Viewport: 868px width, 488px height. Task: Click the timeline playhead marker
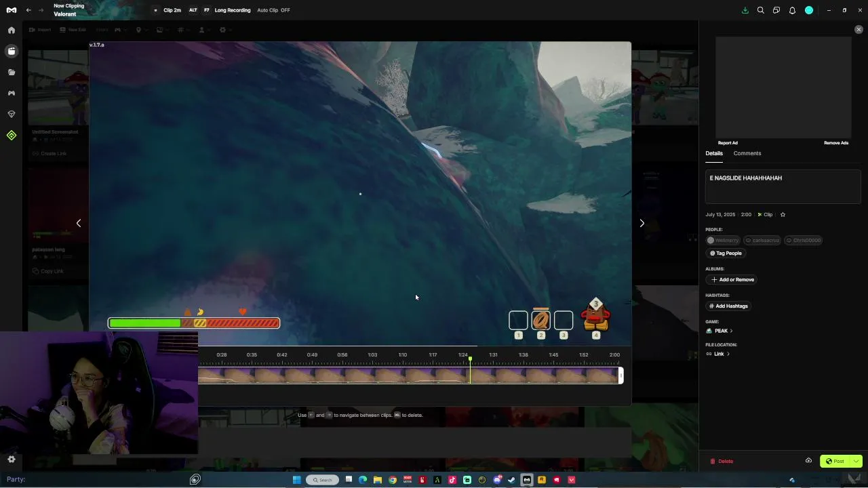[x=470, y=359]
